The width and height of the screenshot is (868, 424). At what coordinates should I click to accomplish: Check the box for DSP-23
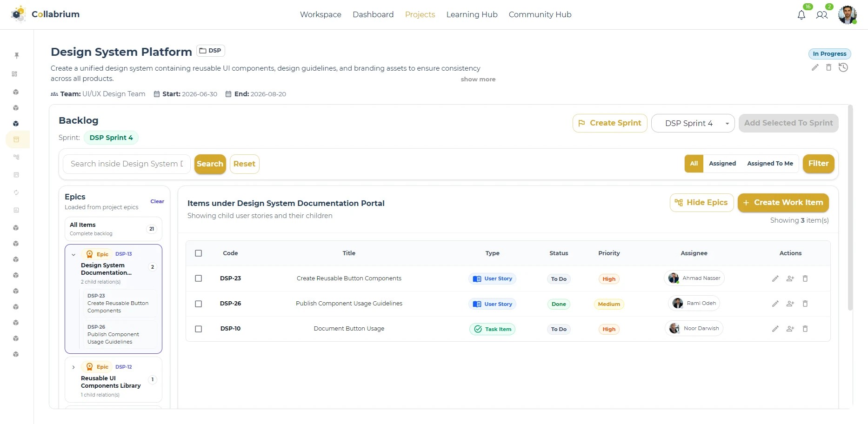click(x=199, y=278)
